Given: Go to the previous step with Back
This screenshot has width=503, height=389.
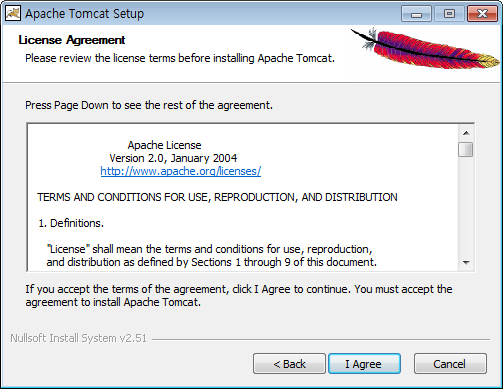Looking at the screenshot, I should point(289,364).
